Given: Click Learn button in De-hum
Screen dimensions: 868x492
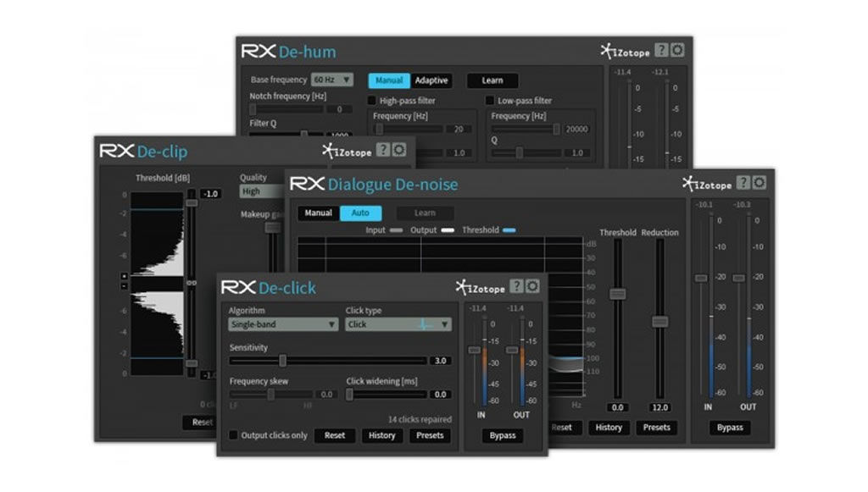Looking at the screenshot, I should tap(492, 80).
